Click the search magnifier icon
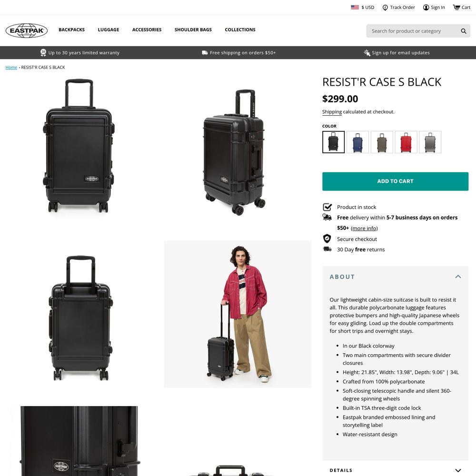This screenshot has height=476, width=476. 463,31
